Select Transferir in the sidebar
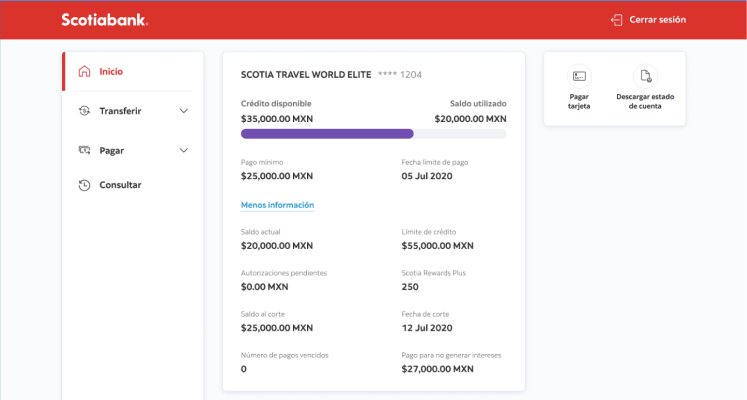747x400 pixels. [120, 111]
